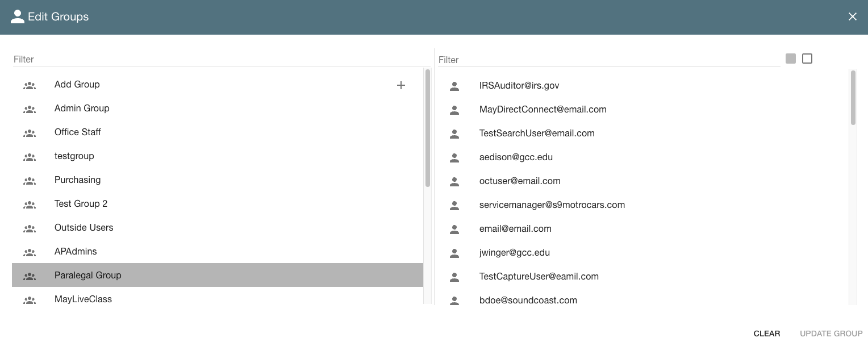The width and height of the screenshot is (868, 346).
Task: Click the group icon beside Purchasing
Action: tap(30, 181)
